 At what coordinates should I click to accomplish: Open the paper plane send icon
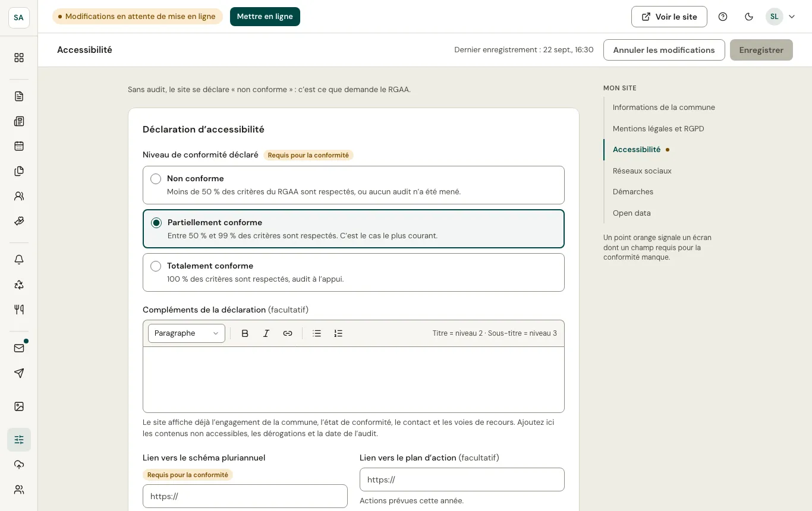click(x=19, y=373)
